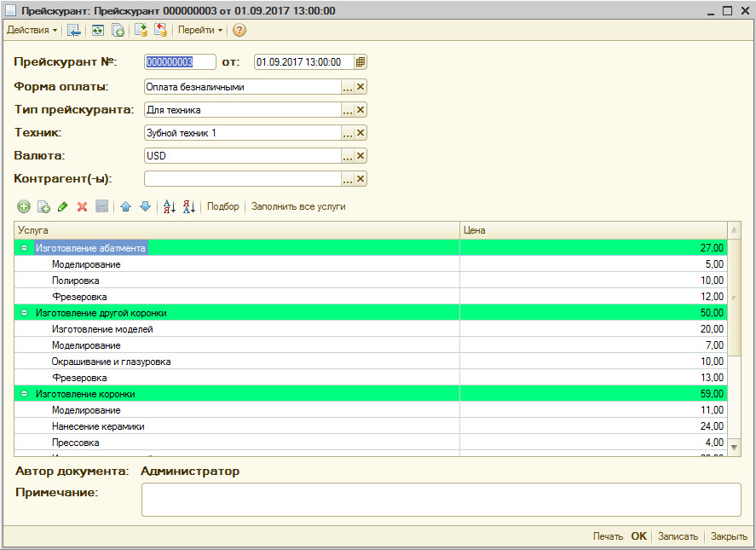Click inside the Примечание text field

pyautogui.click(x=441, y=499)
